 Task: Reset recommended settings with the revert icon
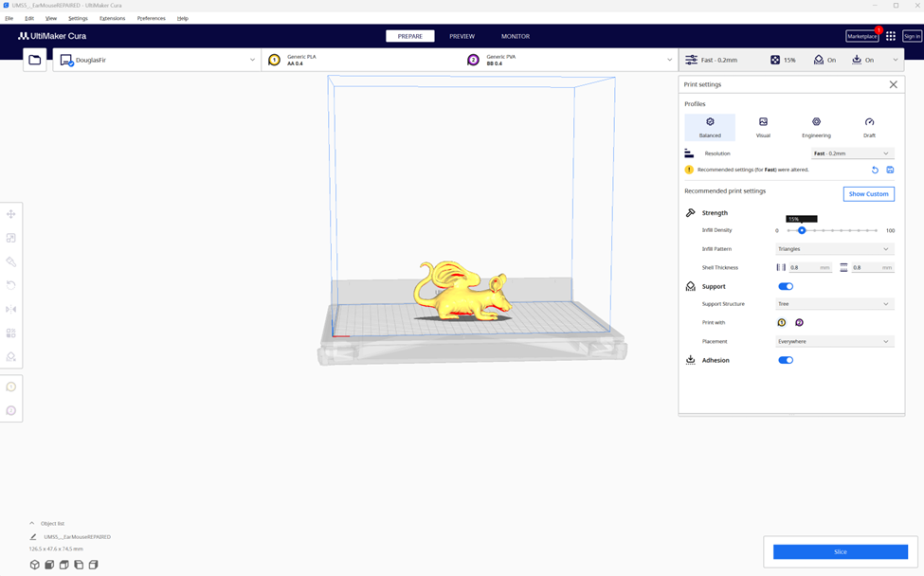[x=875, y=171]
